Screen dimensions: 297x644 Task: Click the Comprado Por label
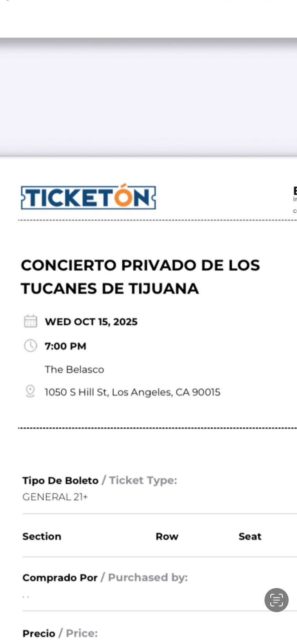(60, 578)
